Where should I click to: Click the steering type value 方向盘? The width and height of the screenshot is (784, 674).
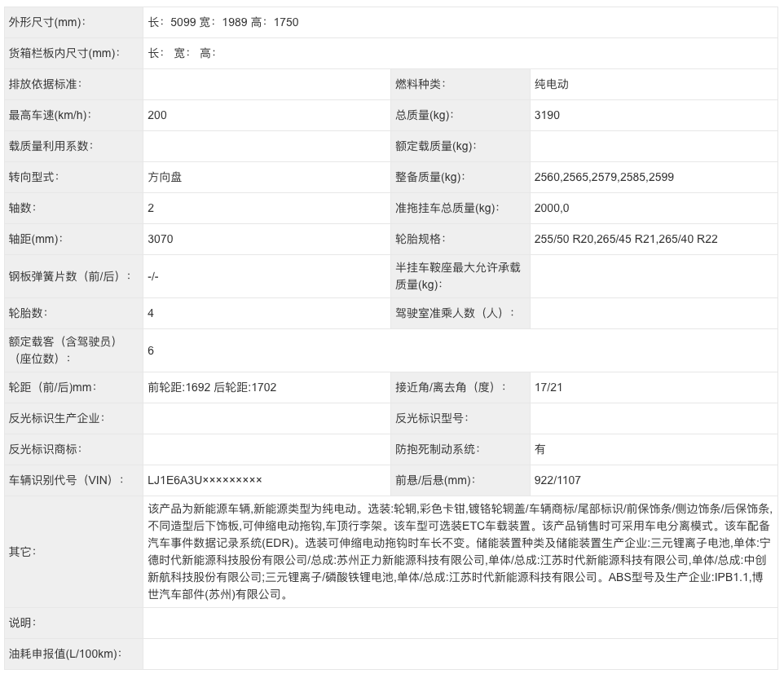(x=165, y=177)
